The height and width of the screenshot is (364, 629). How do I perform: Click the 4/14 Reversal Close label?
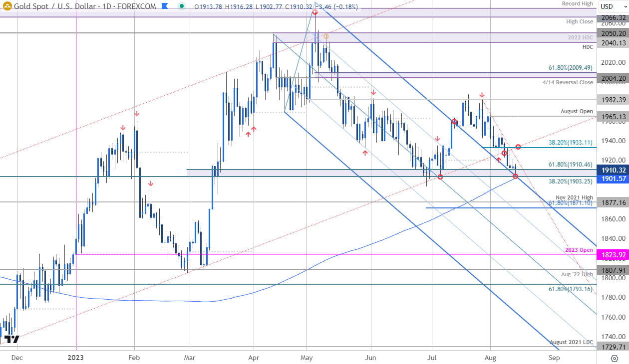pos(568,82)
